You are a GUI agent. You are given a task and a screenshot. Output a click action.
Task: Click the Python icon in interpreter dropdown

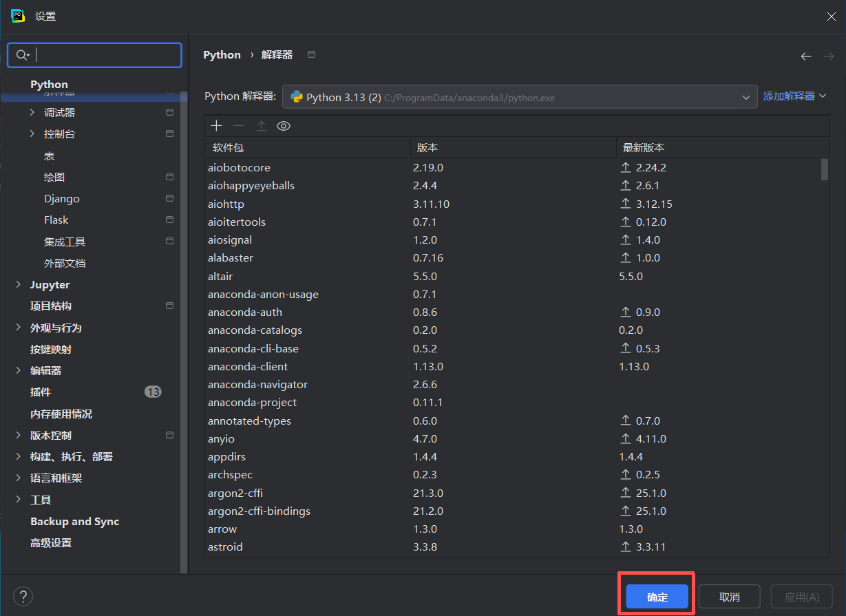pos(297,97)
